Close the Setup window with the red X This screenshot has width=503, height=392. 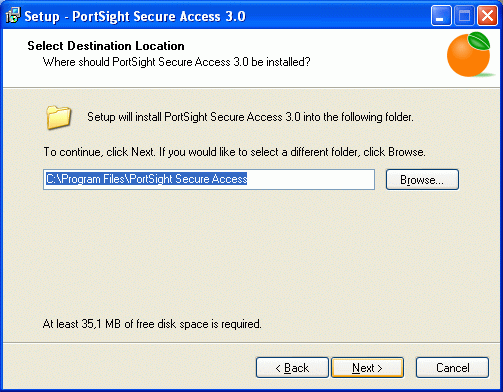487,16
